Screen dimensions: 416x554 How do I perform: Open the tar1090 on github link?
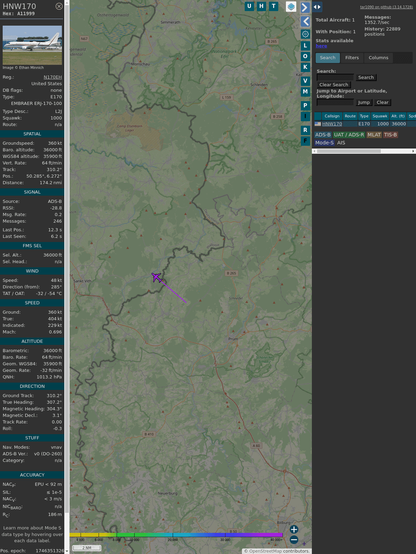386,7
